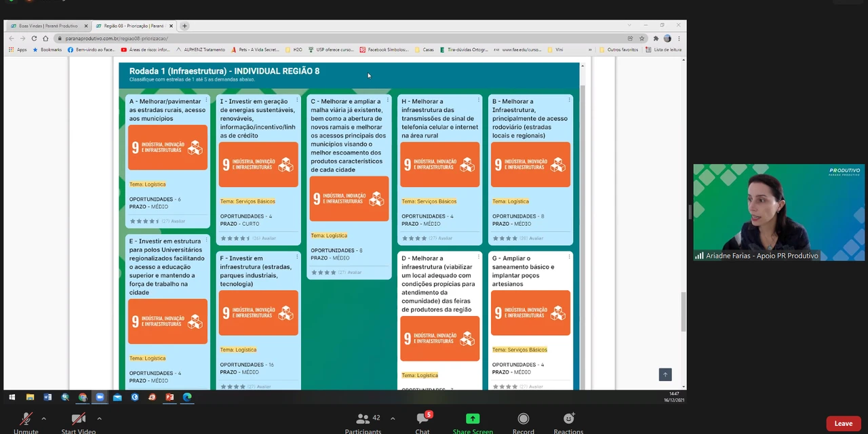
Task: Expand video options arrow next to Start Video
Action: click(99, 418)
